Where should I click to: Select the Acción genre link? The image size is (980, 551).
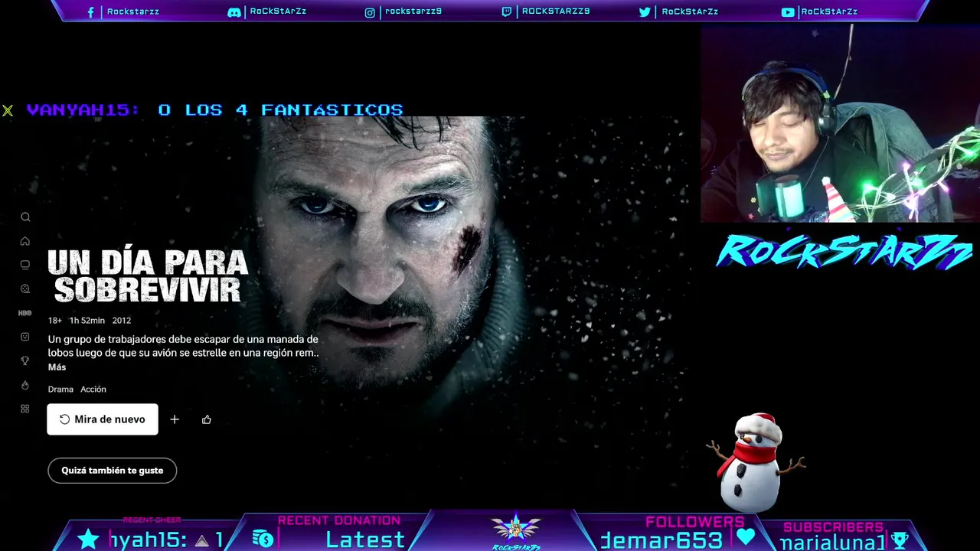point(93,390)
